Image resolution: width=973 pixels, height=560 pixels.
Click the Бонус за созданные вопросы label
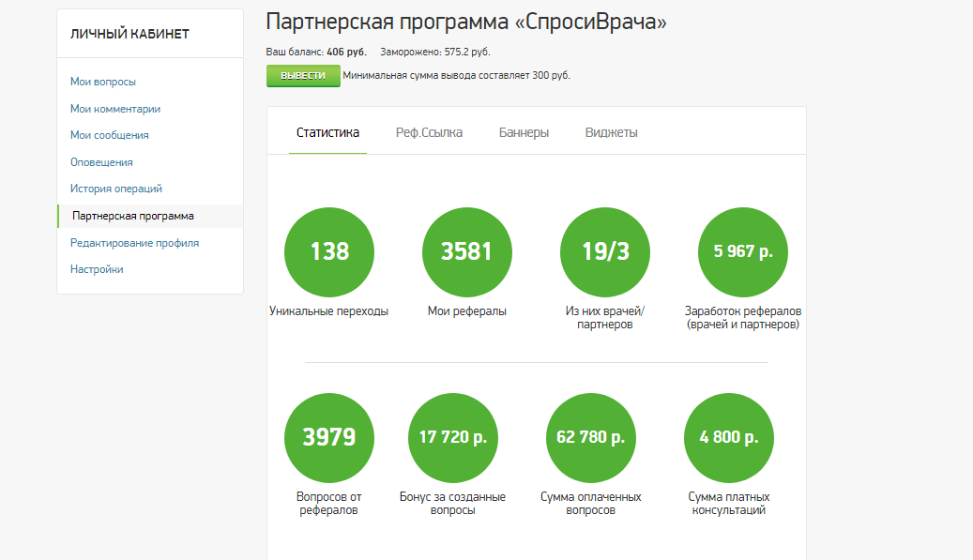[452, 504]
